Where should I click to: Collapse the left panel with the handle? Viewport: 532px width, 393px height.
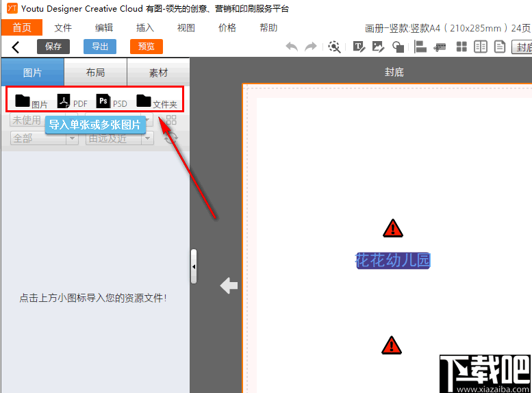[x=194, y=266]
